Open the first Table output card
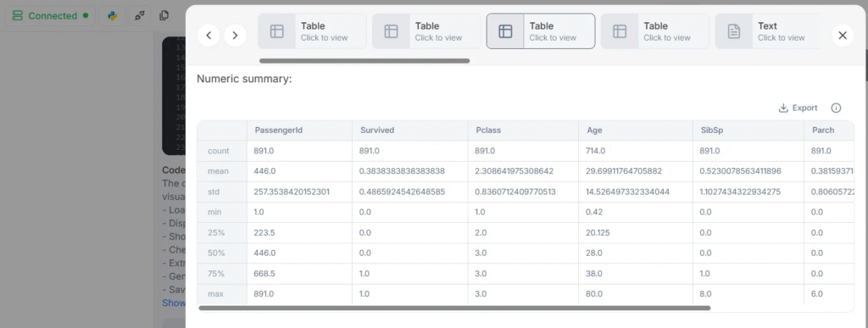868x328 pixels. (312, 31)
